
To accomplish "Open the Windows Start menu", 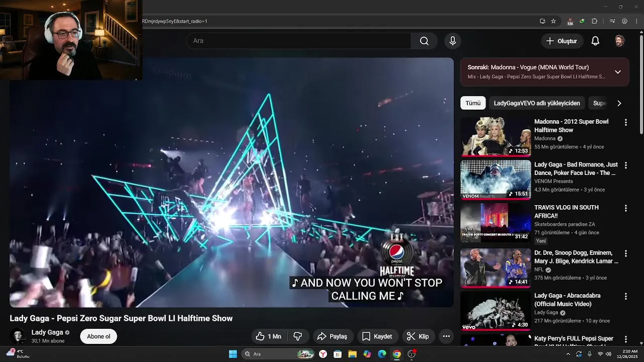I will [x=233, y=354].
